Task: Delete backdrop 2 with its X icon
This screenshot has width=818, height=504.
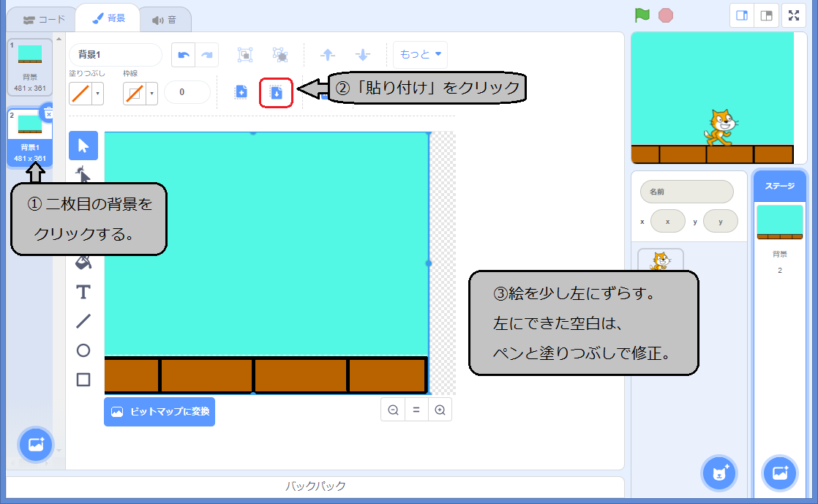Action: pyautogui.click(x=48, y=113)
